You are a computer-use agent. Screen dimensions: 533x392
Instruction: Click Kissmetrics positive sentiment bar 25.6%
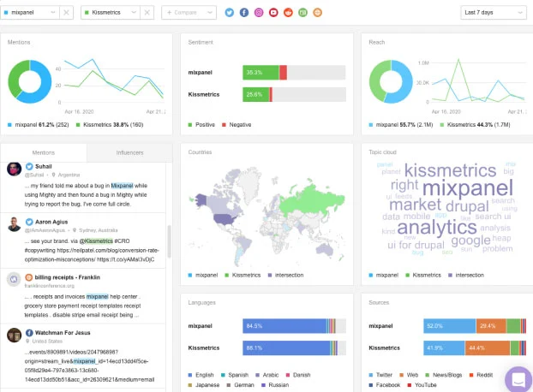coord(256,95)
